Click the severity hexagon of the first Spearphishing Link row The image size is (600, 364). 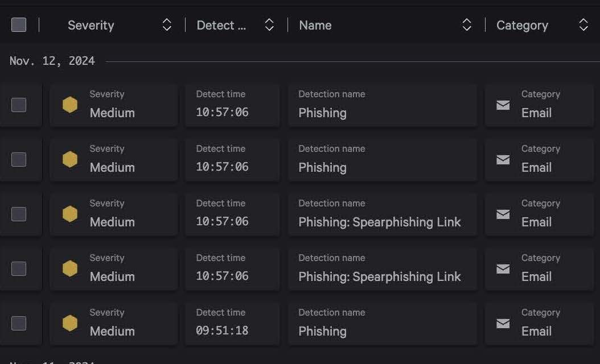[70, 214]
